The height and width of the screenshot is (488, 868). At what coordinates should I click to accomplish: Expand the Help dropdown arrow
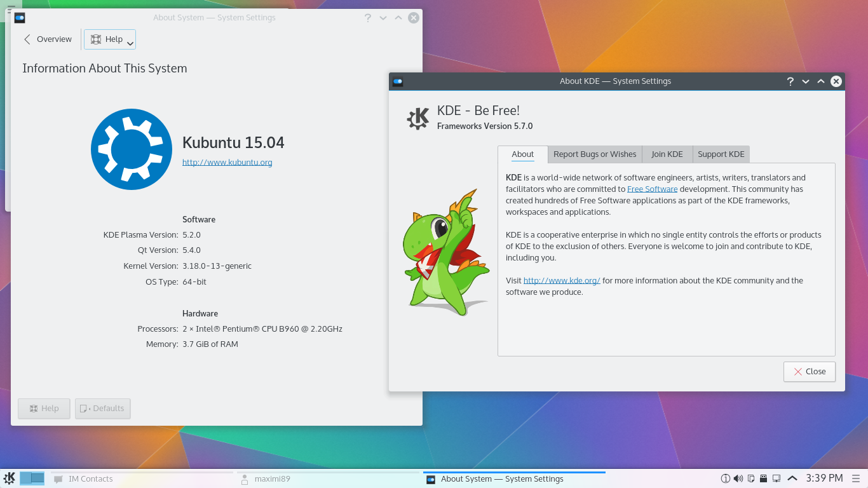(x=130, y=43)
